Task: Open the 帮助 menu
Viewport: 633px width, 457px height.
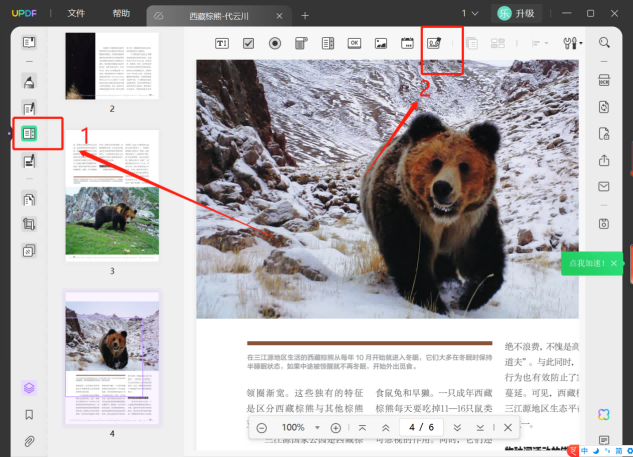Action: (x=121, y=13)
